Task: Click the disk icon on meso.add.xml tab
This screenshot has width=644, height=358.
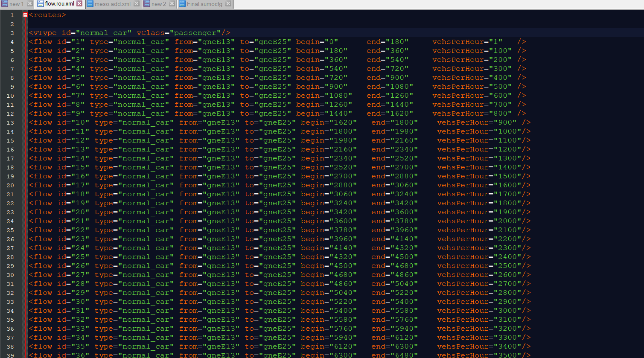Action: click(90, 4)
